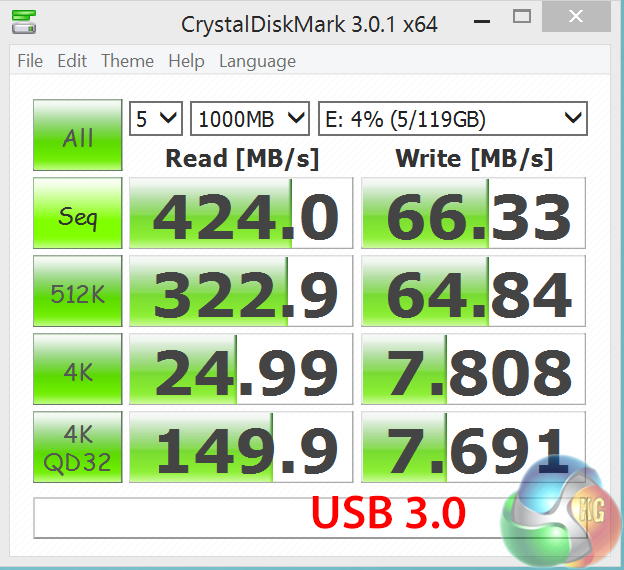Open the Theme menu

click(x=127, y=61)
